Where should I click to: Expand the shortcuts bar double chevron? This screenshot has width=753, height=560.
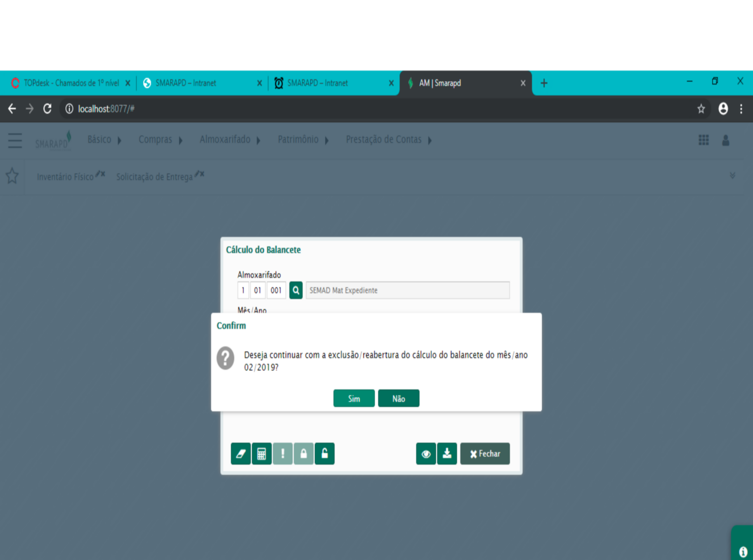click(732, 176)
